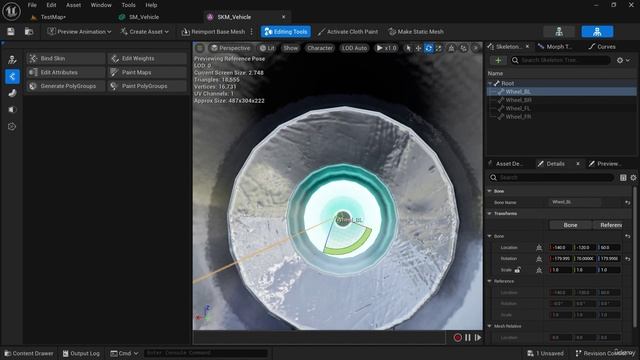
Task: Click the Bind Skin button
Action: [65, 59]
